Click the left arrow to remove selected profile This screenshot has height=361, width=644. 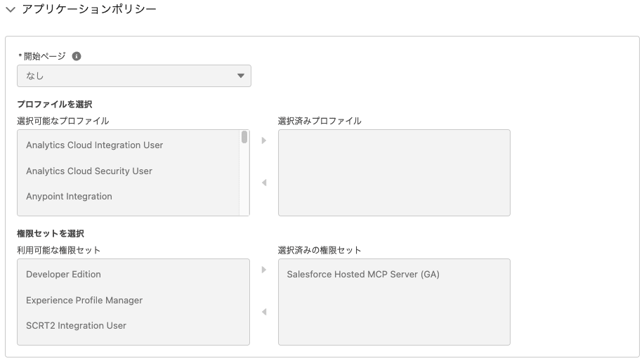(x=264, y=183)
